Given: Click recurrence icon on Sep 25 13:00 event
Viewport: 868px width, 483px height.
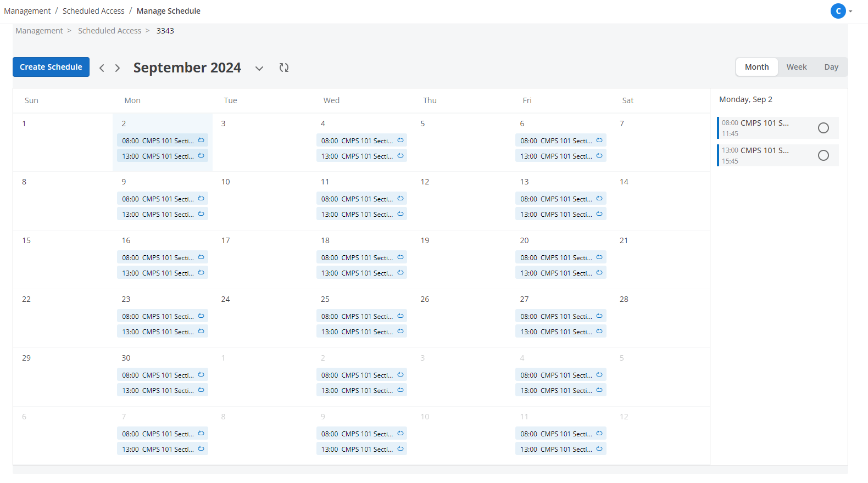Looking at the screenshot, I should coord(400,332).
